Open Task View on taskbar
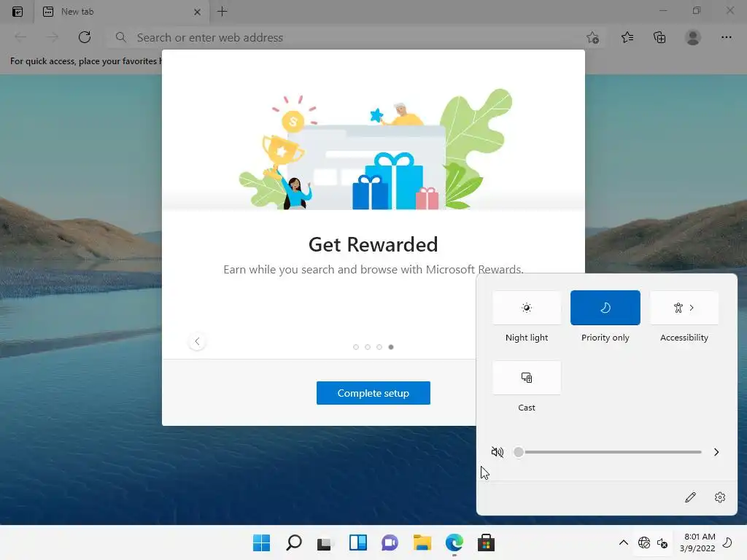Viewport: 747px width, 560px height. [325, 542]
